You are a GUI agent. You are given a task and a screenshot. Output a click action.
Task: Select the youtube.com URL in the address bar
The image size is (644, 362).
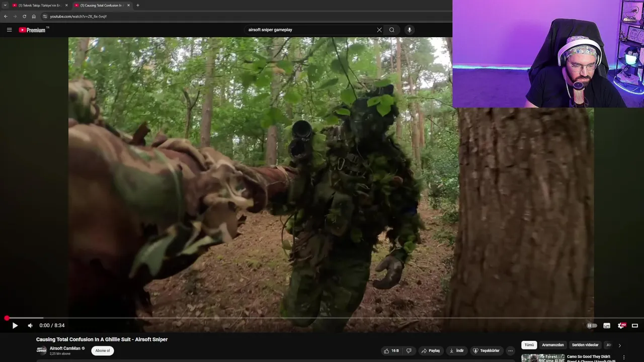pyautogui.click(x=78, y=17)
